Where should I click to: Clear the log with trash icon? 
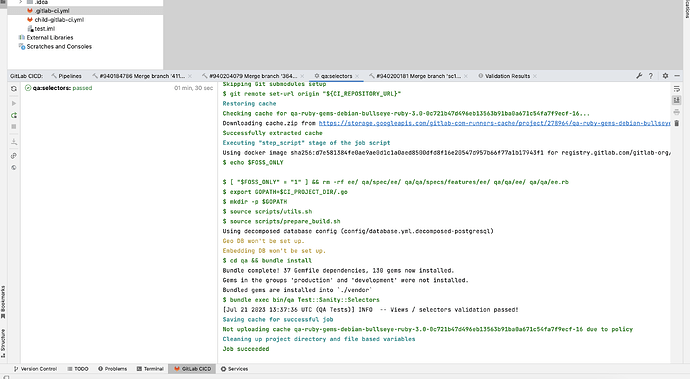point(677,123)
